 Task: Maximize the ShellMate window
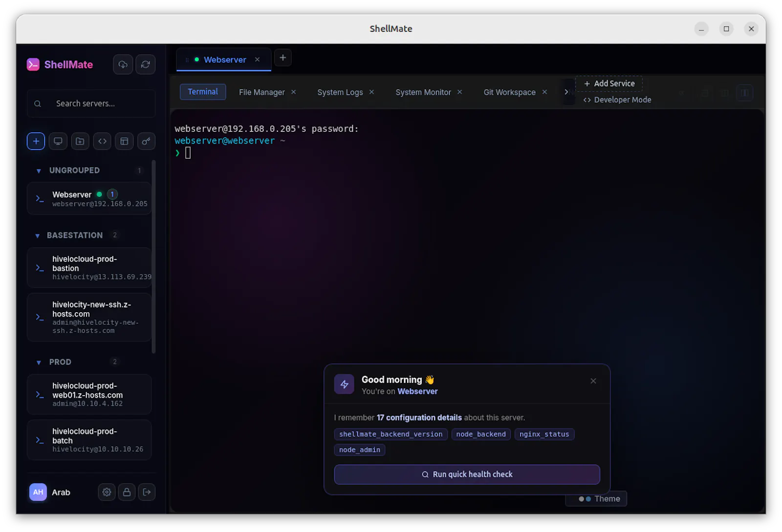click(x=726, y=29)
